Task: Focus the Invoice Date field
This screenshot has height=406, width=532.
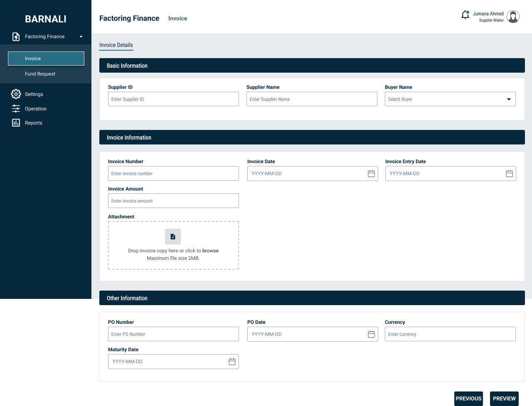Action: 313,174
